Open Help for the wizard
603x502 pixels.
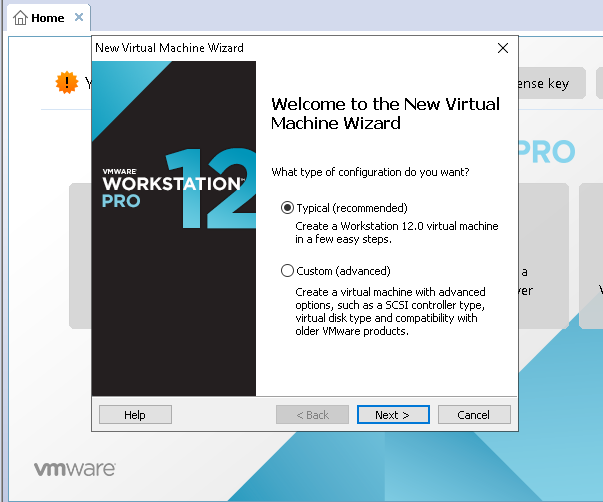(x=135, y=415)
